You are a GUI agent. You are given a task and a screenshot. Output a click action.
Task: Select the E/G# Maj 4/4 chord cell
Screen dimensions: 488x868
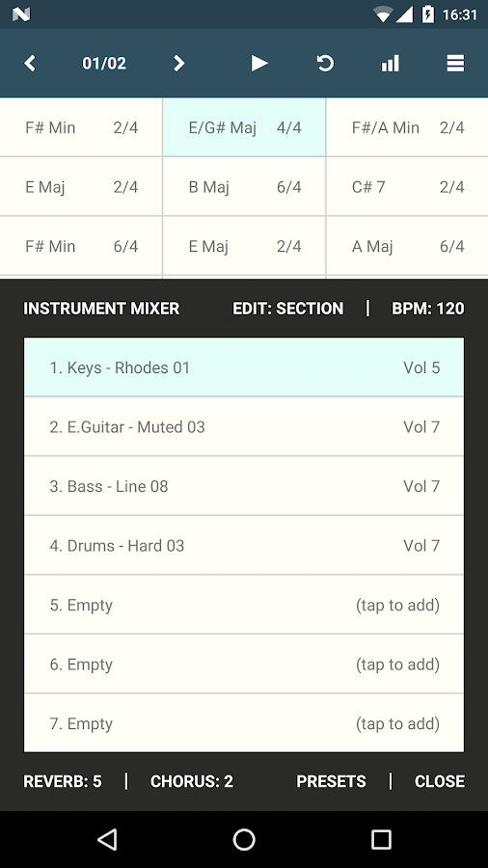click(x=244, y=127)
